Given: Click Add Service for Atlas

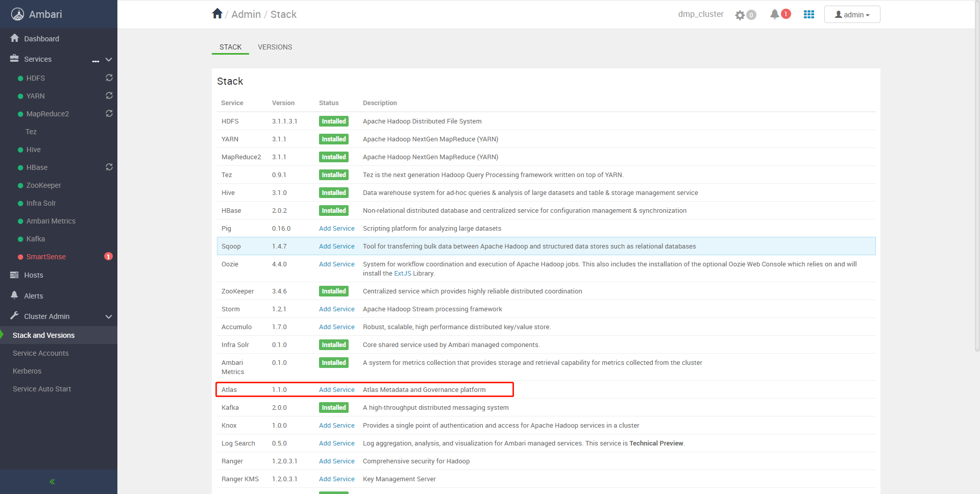Looking at the screenshot, I should pyautogui.click(x=337, y=389).
